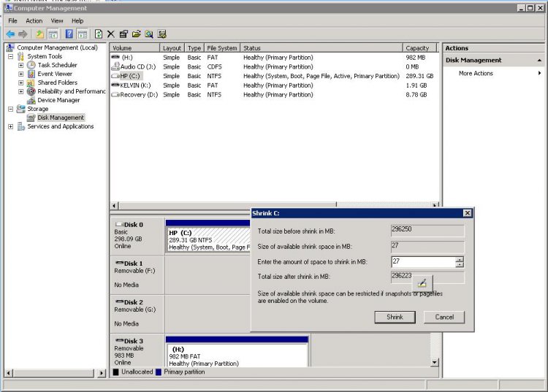Screen dimensions: 548x392
Task: Select the (H:) volume row in list
Action: [273, 57]
